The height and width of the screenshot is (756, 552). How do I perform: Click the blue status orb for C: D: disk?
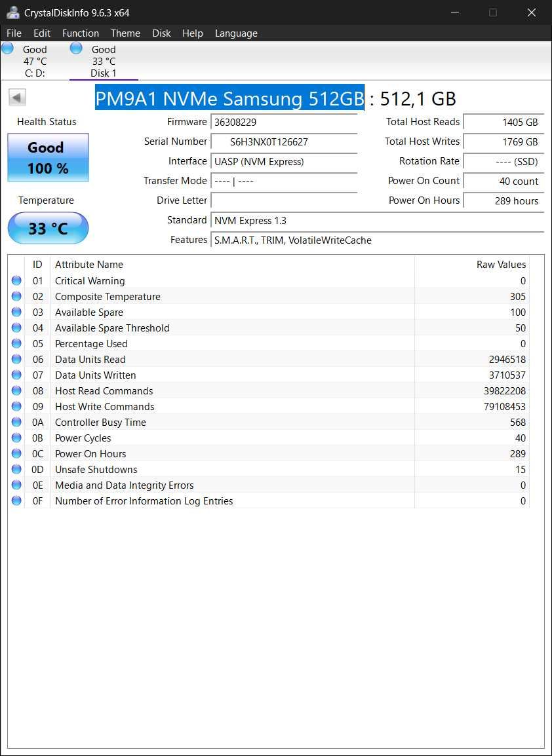point(8,48)
